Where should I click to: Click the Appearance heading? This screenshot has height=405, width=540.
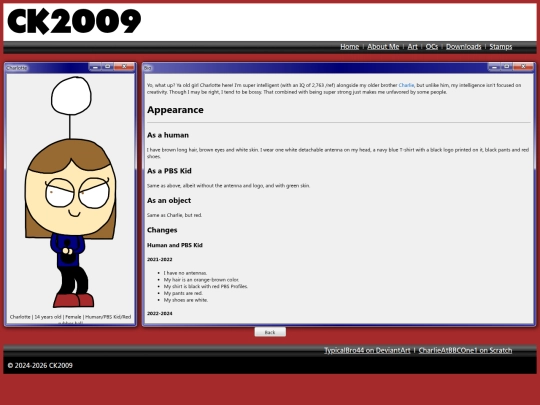(175, 110)
